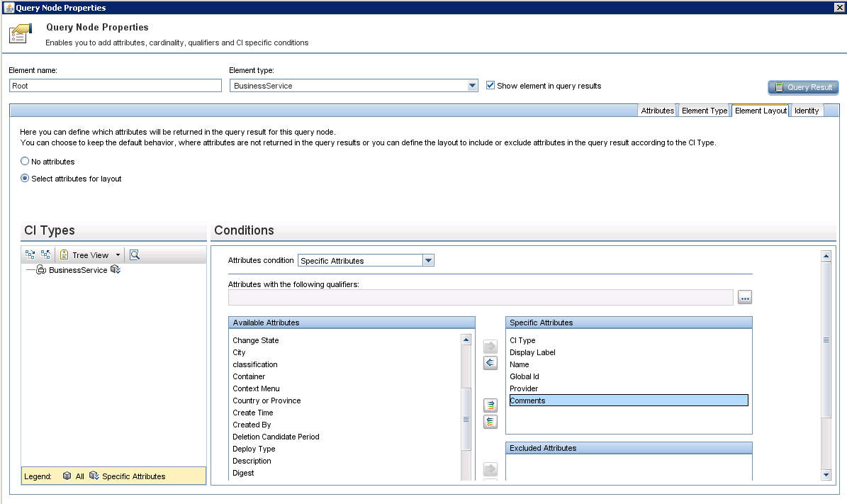Click the Query Result button
This screenshot has height=504, width=847.
pyautogui.click(x=803, y=87)
